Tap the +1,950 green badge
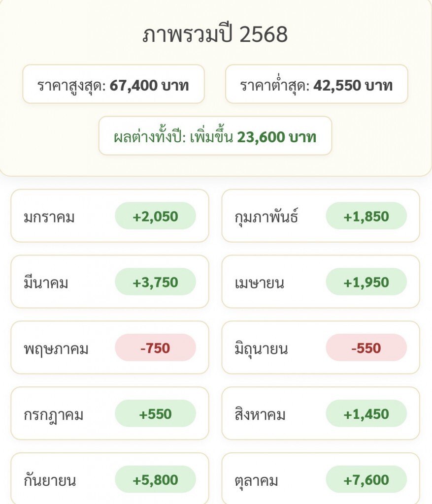This screenshot has height=504, width=432. [366, 282]
